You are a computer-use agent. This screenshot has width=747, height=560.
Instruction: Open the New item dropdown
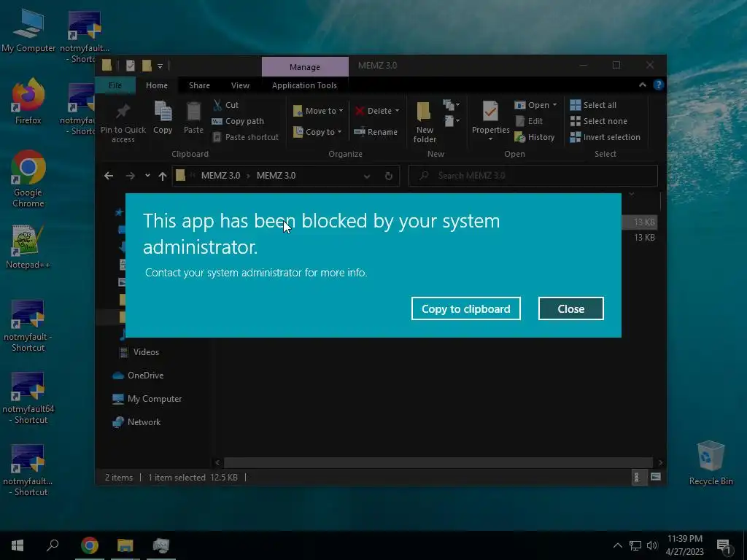point(451,105)
